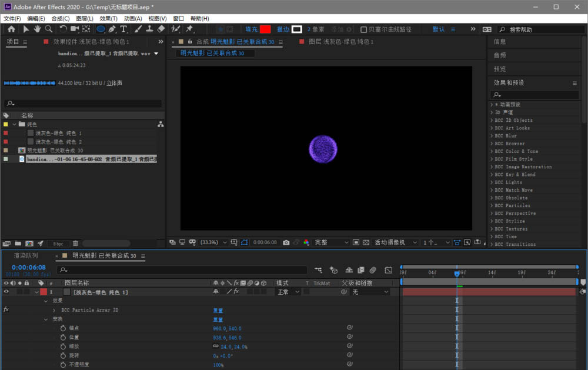Select the Eraser tool
This screenshot has height=370, width=588.
tap(161, 29)
